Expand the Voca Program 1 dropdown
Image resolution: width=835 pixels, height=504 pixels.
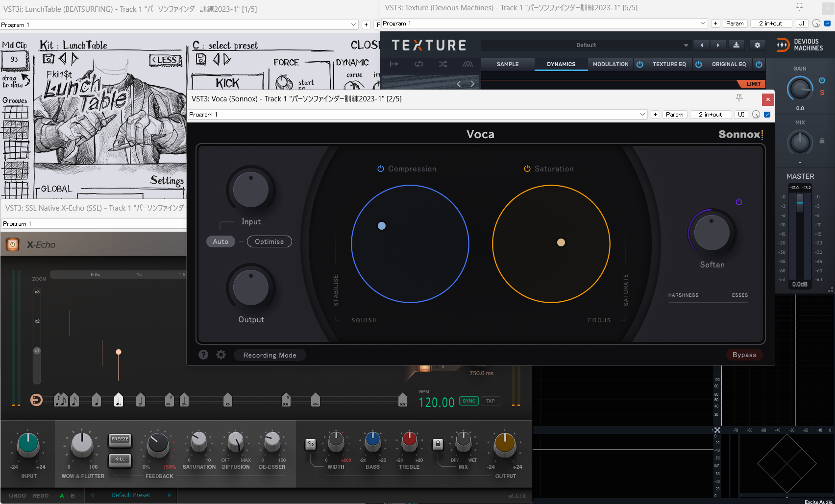642,115
